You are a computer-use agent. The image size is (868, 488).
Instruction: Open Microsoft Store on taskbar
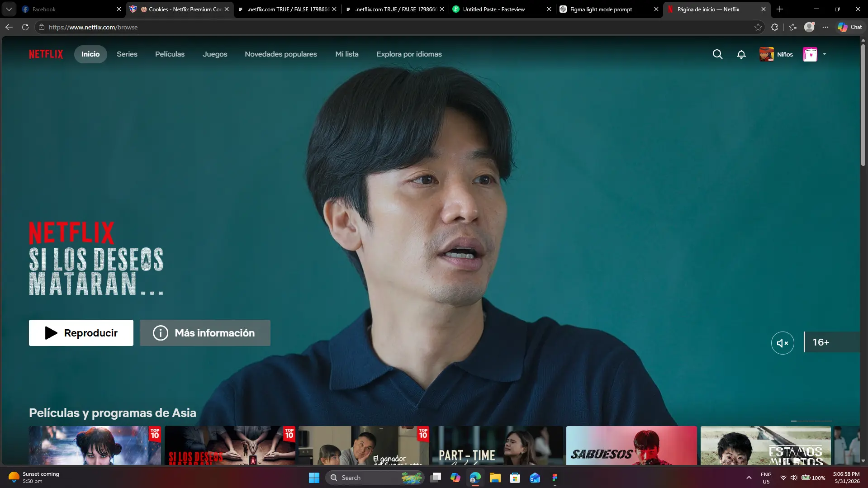(x=515, y=478)
